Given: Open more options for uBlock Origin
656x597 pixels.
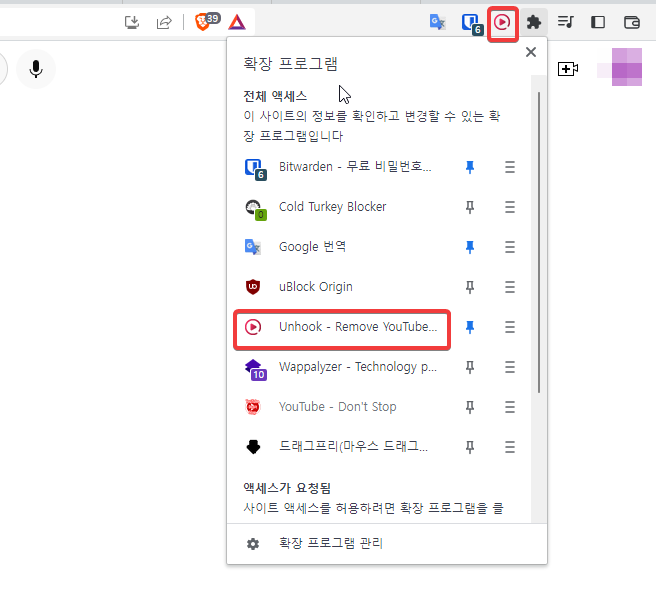Looking at the screenshot, I should [x=510, y=287].
